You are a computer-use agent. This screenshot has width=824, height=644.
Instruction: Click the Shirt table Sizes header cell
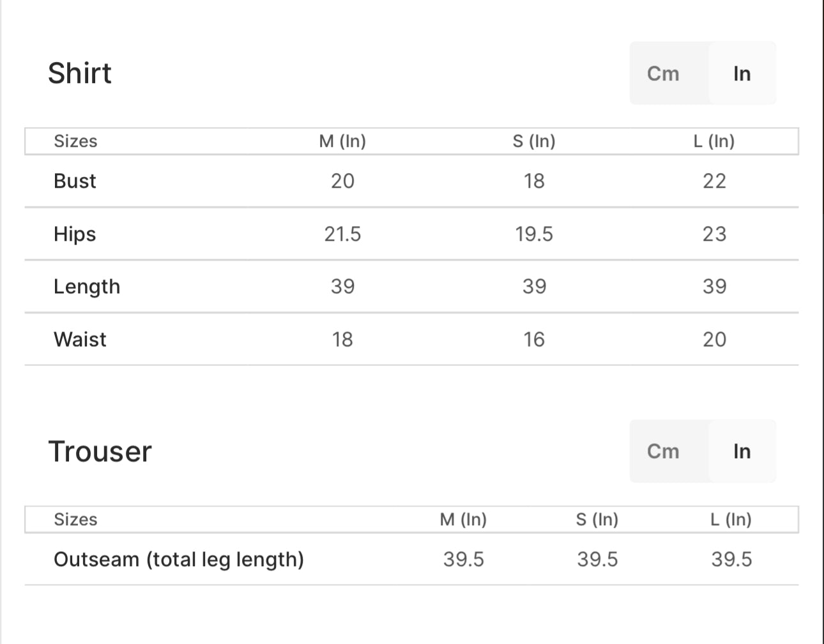click(x=75, y=141)
